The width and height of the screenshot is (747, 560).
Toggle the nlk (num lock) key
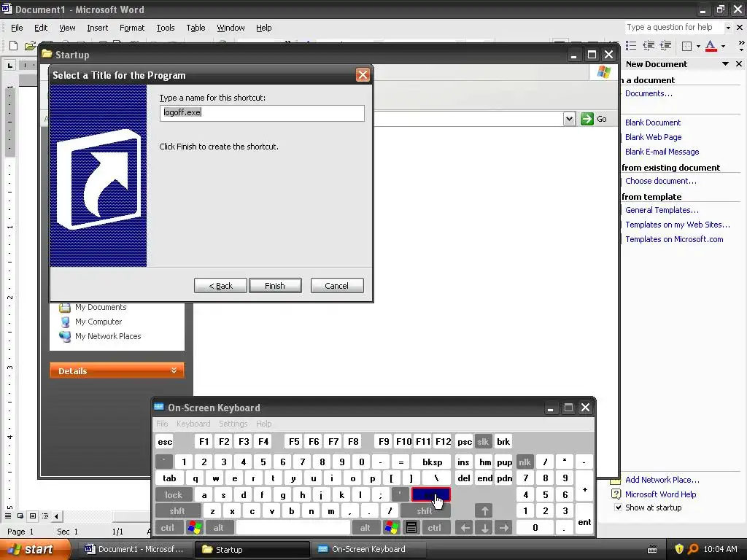(525, 462)
